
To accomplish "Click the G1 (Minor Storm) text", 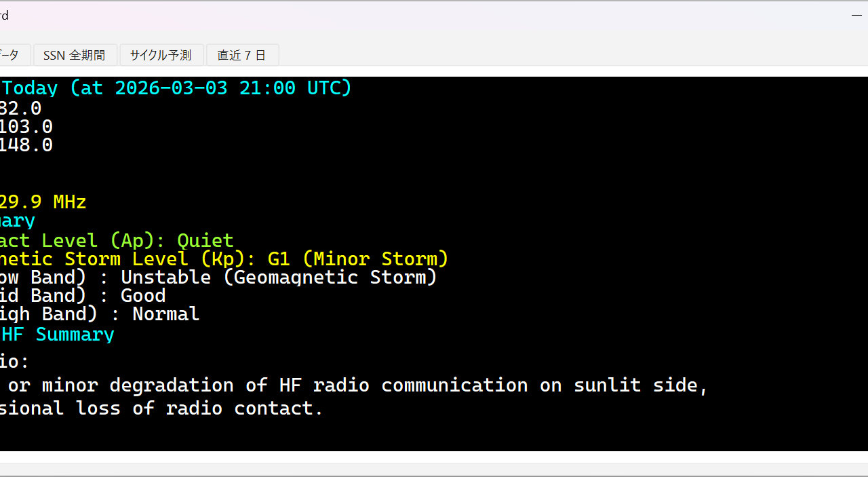I will pyautogui.click(x=358, y=259).
